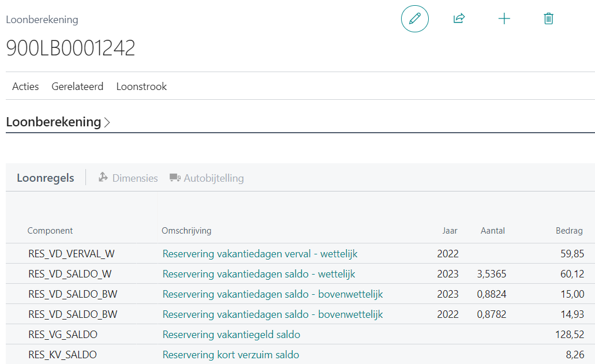Image resolution: width=595 pixels, height=364 pixels.
Task: Click the plus icon to add new
Action: 504,18
